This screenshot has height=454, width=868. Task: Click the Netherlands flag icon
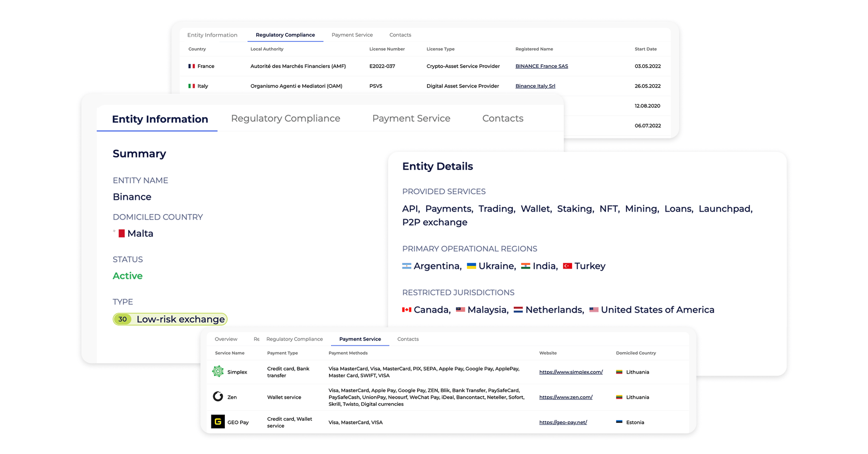pos(518,310)
